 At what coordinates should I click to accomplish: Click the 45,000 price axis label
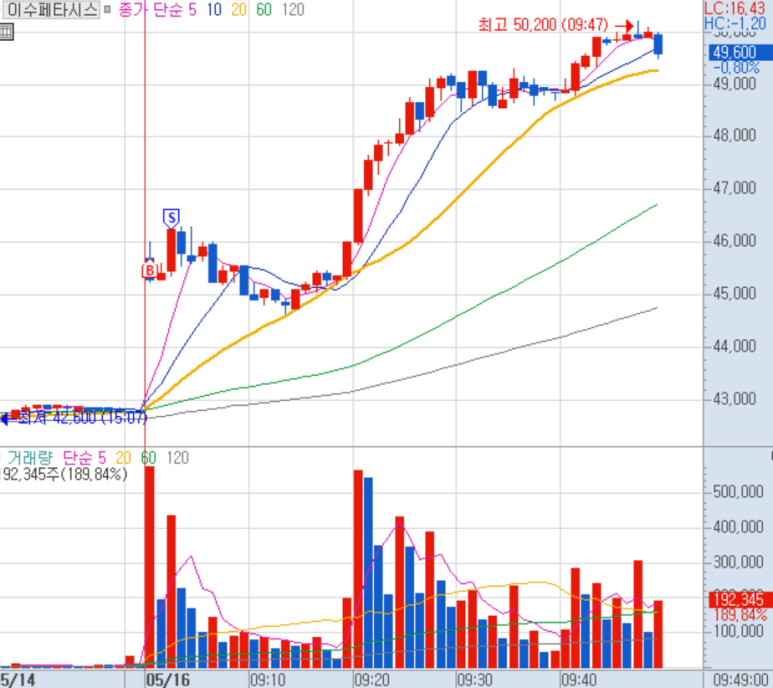click(734, 294)
